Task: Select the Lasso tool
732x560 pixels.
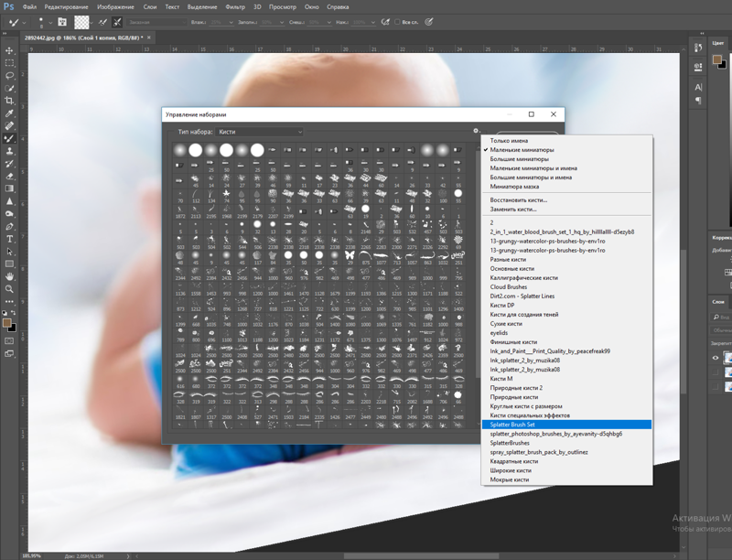Action: [10, 75]
